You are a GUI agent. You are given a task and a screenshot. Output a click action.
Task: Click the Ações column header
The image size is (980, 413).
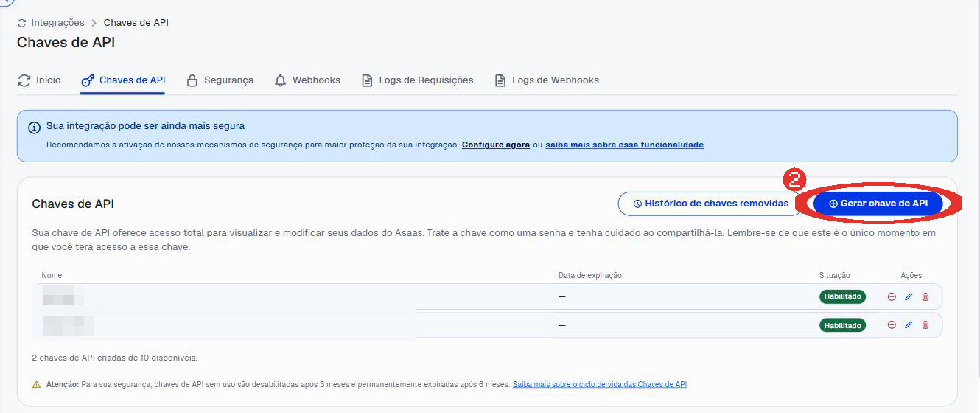tap(911, 275)
